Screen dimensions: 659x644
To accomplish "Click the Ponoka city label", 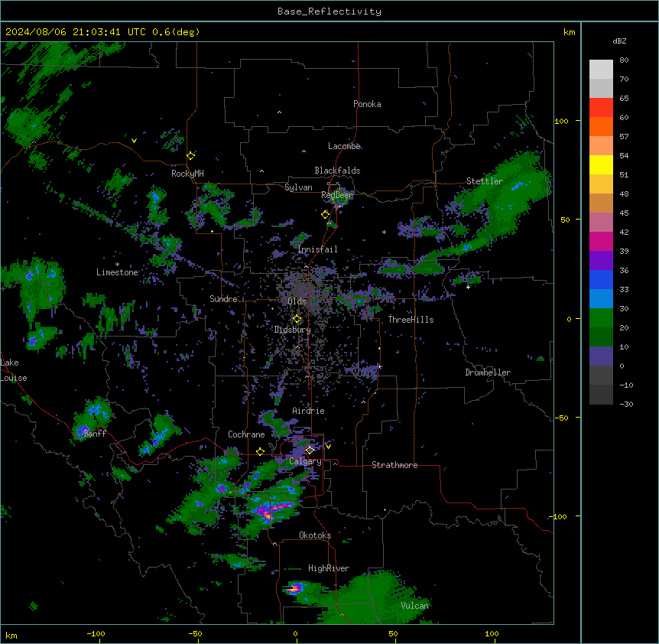I will 367,104.
